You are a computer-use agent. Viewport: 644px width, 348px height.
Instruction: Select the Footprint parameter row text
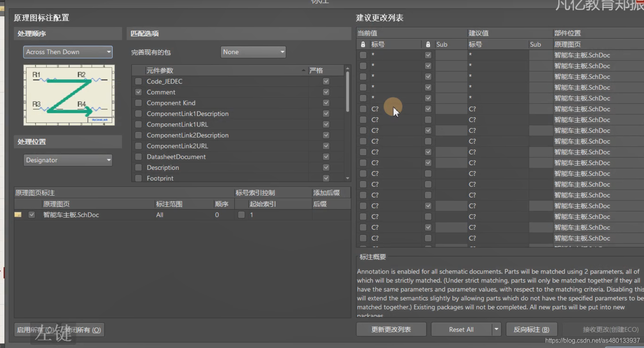pyautogui.click(x=160, y=178)
